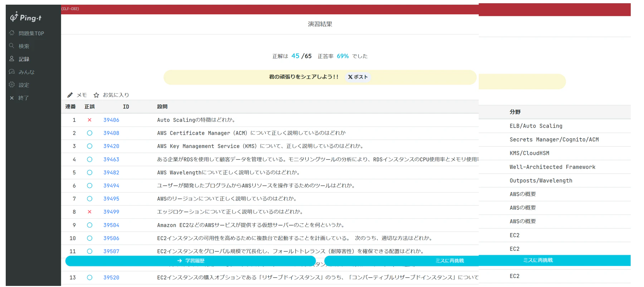Click the center ミスに再挑戦 button
The image size is (644, 287).
[401, 261]
